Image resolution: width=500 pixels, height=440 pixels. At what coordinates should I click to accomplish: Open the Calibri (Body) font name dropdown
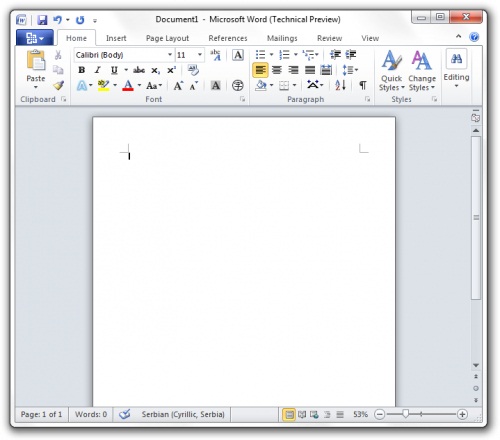click(170, 55)
